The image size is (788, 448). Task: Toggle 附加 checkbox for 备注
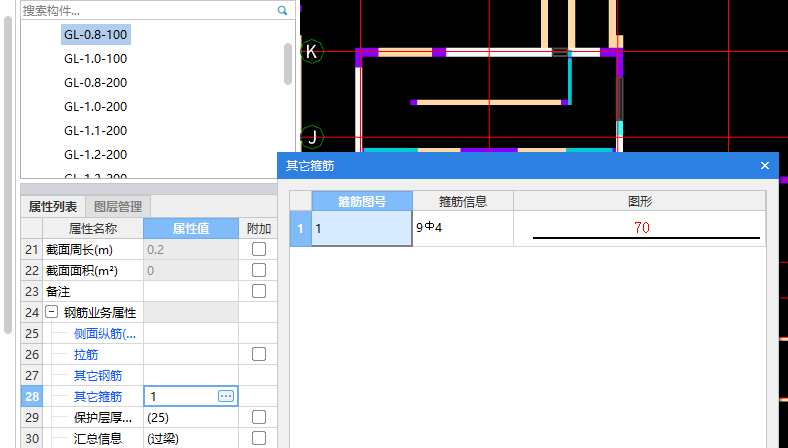coord(259,291)
